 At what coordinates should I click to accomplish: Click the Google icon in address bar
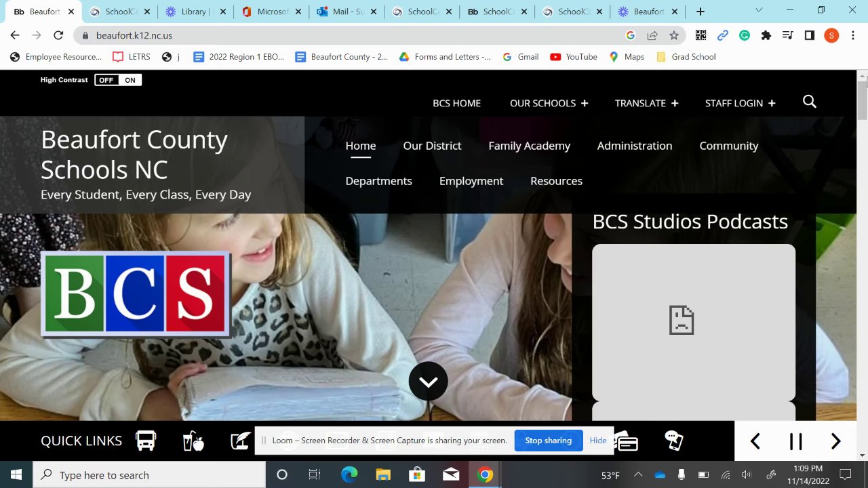pyautogui.click(x=630, y=35)
